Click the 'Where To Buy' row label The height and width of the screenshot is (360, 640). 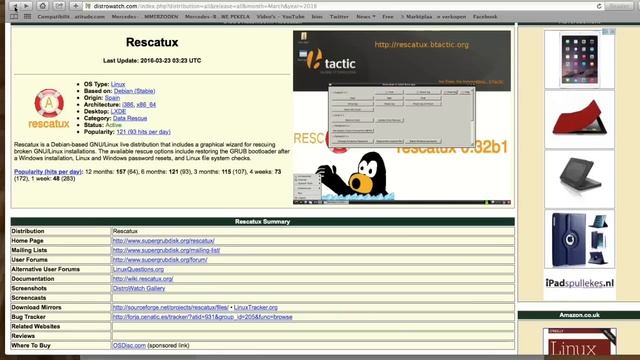click(31, 345)
